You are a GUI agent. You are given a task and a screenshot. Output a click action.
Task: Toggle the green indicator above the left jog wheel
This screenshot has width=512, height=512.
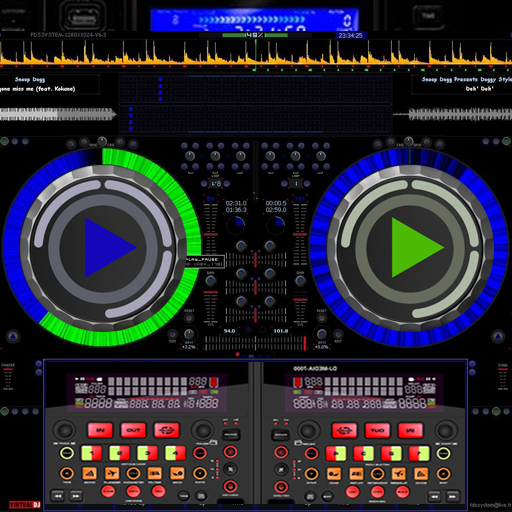tap(4, 142)
